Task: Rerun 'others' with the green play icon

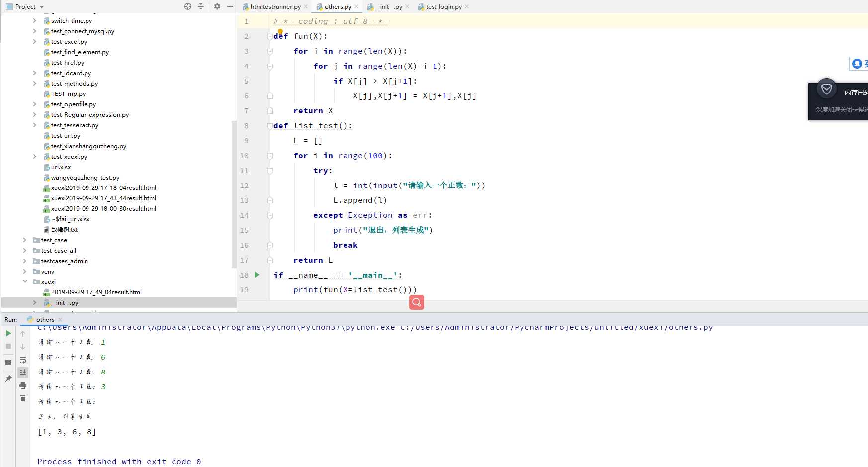Action: point(8,333)
